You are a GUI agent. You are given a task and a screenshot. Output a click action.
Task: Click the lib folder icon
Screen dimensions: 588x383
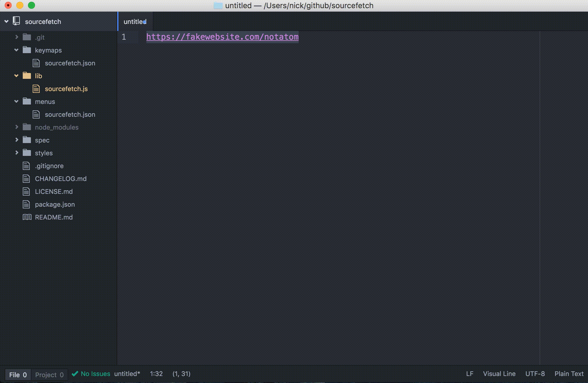point(27,76)
